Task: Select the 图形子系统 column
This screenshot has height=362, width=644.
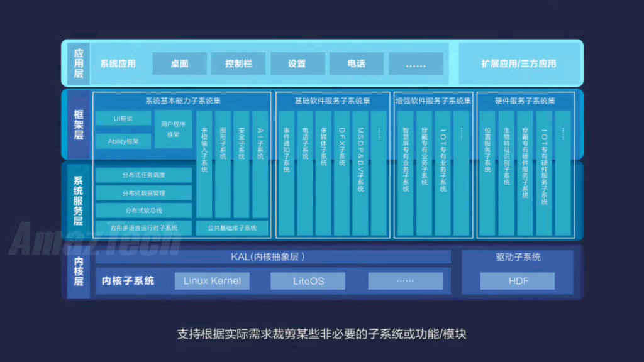Action: (x=223, y=164)
